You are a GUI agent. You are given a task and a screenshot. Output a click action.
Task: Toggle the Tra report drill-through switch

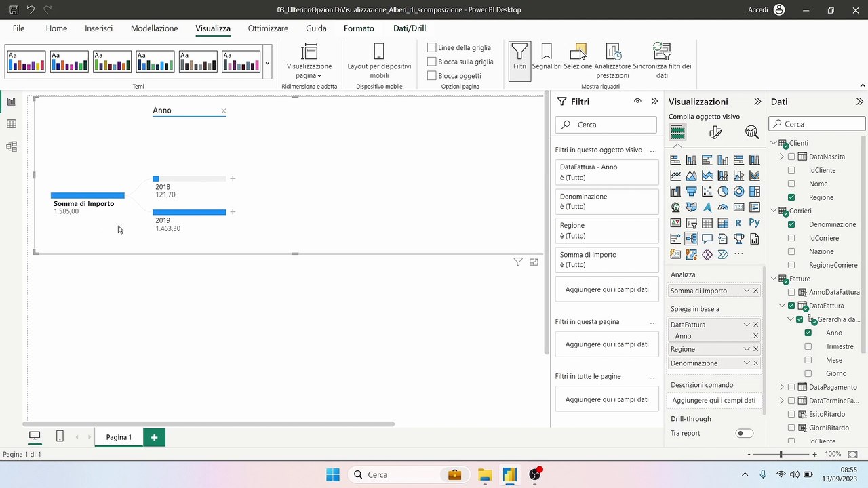pyautogui.click(x=745, y=433)
